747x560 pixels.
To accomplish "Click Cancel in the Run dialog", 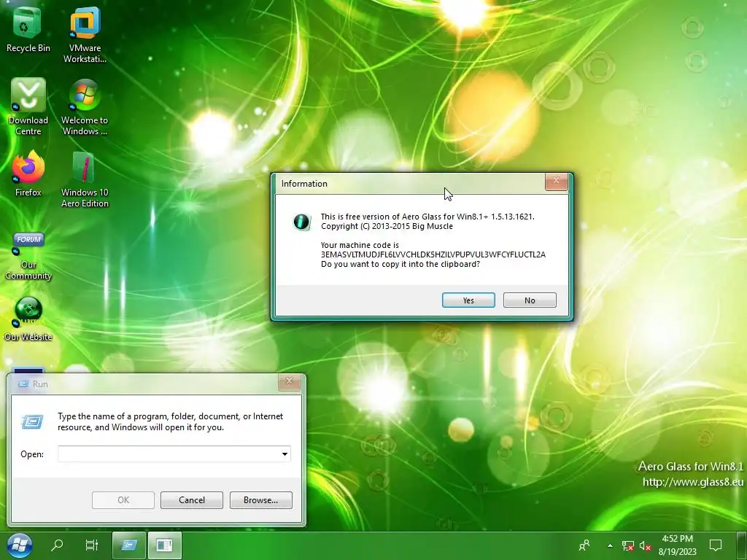I will click(192, 500).
